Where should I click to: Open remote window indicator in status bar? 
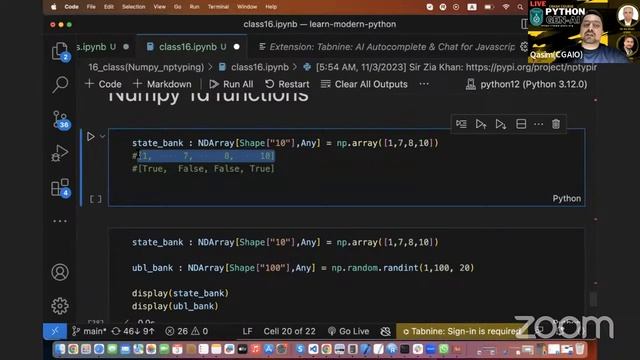click(55, 331)
